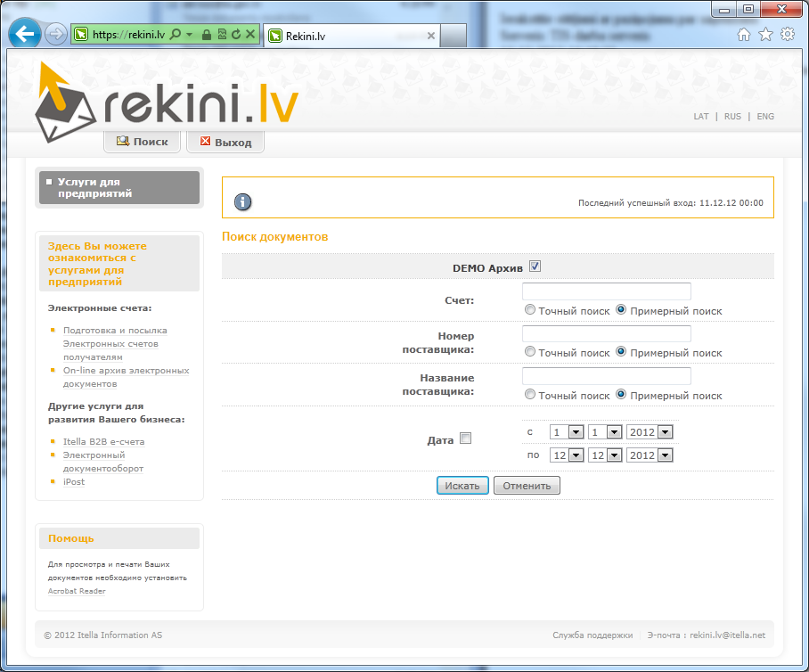Show address bar autocomplete dropdown arrow
809x672 pixels.
(x=190, y=35)
